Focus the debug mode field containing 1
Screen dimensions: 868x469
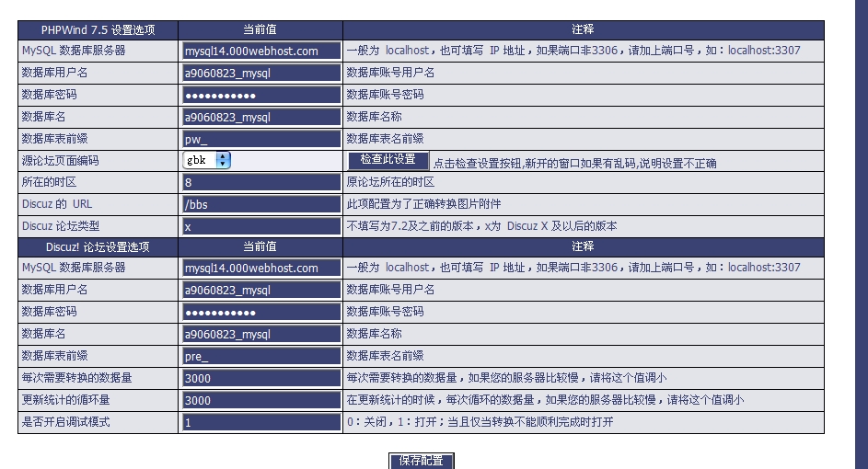(x=260, y=422)
